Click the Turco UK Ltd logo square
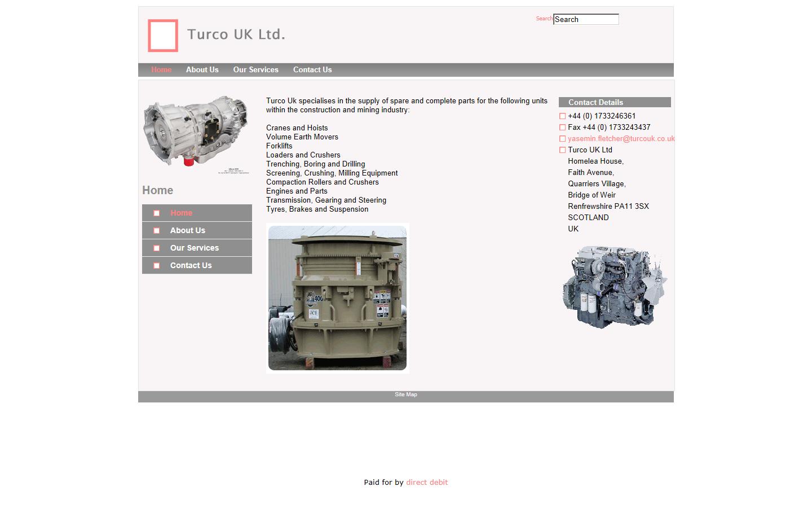This screenshot has width=812, height=508. point(162,35)
